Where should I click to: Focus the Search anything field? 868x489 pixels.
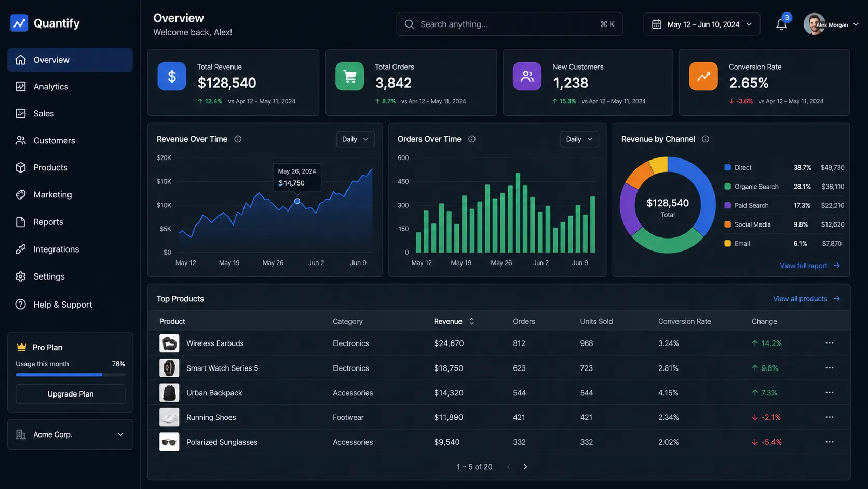(x=509, y=24)
